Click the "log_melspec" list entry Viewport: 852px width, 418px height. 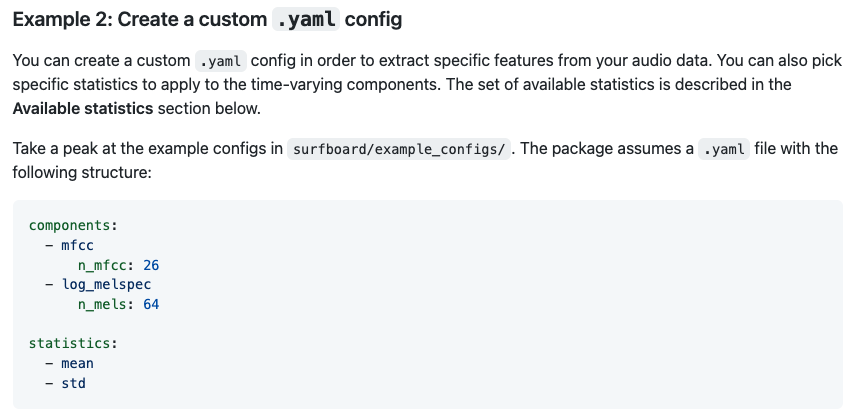(x=106, y=285)
